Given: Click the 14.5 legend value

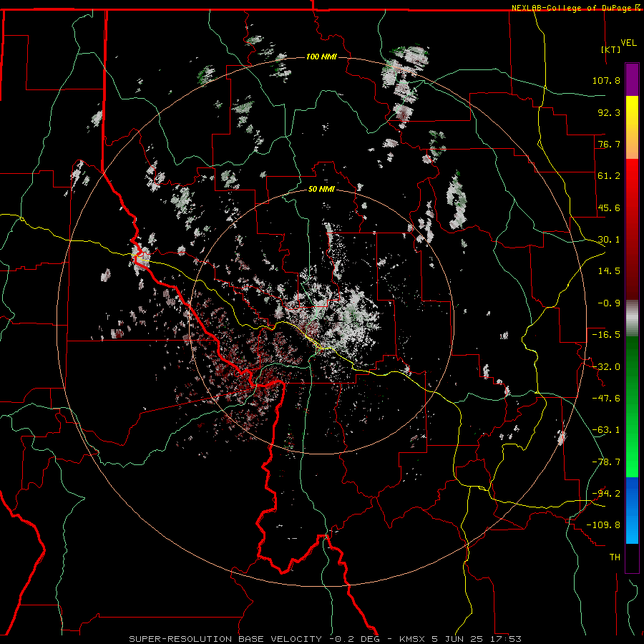Looking at the screenshot, I should pyautogui.click(x=609, y=271).
